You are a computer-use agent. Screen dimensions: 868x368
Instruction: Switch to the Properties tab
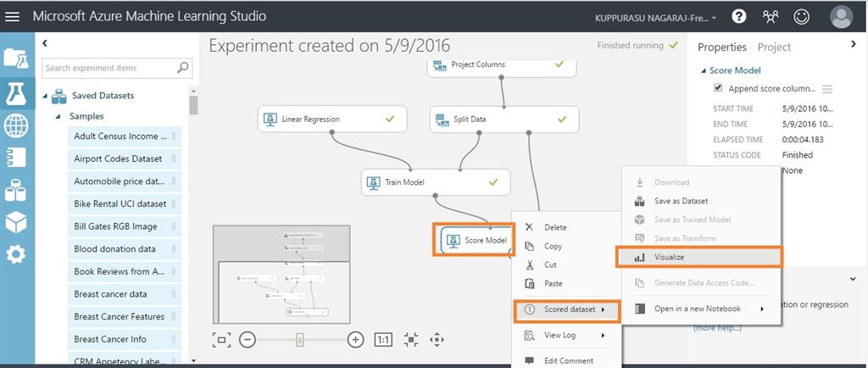click(722, 47)
